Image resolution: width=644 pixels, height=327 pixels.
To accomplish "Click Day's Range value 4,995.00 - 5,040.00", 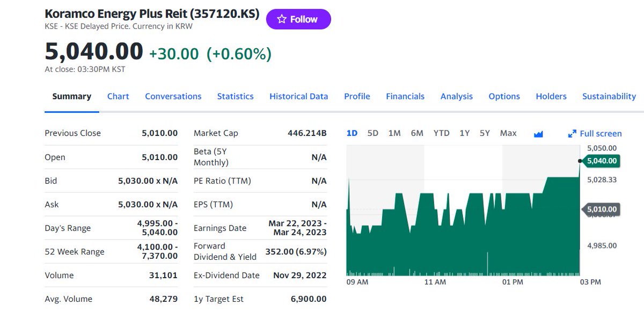I will coord(157,228).
